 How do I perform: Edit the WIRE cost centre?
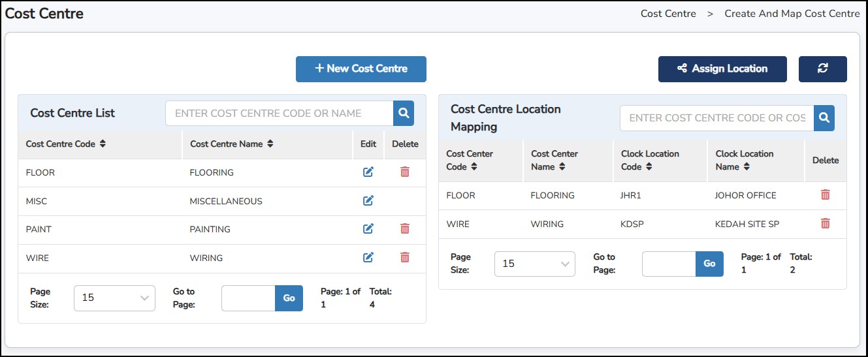click(368, 258)
